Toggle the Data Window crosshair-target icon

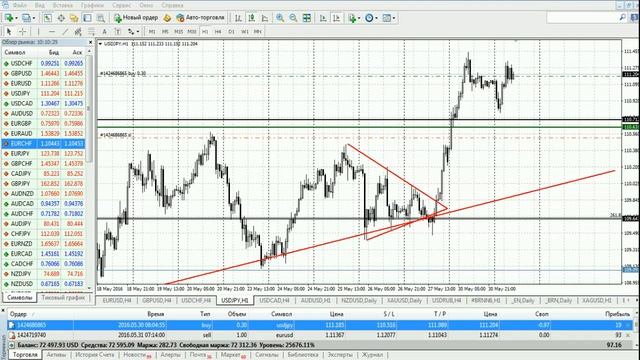click(x=61, y=18)
